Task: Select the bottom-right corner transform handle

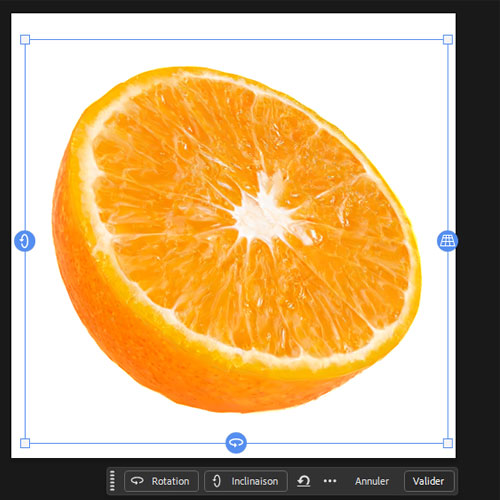Action: pyautogui.click(x=448, y=443)
